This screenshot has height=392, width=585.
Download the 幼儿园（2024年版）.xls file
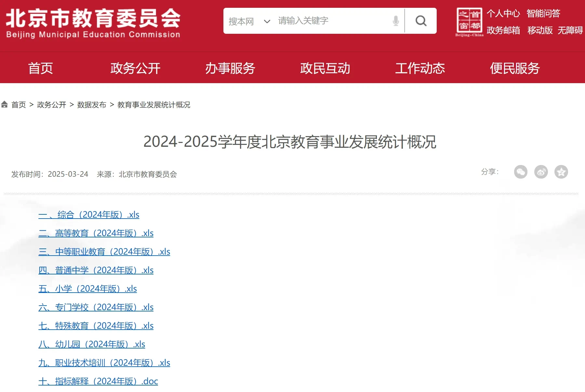pyautogui.click(x=91, y=344)
